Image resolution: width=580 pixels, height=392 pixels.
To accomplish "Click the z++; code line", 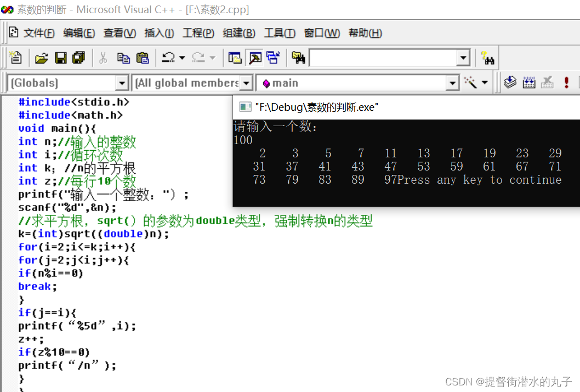I will click(x=31, y=339).
